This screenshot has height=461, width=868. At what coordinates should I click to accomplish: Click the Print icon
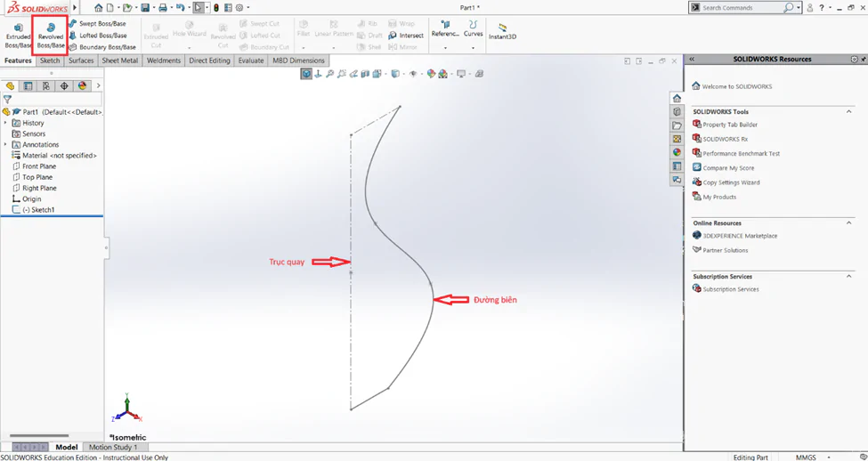tap(163, 8)
